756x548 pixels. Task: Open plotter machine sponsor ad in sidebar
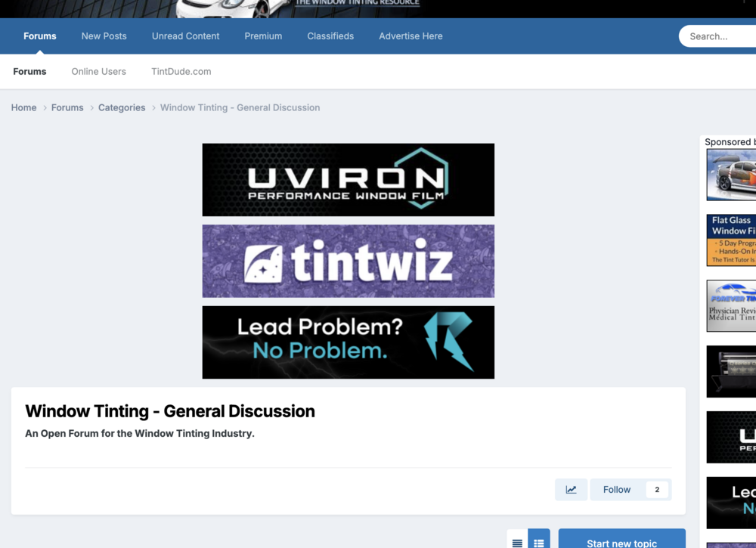[x=731, y=371]
